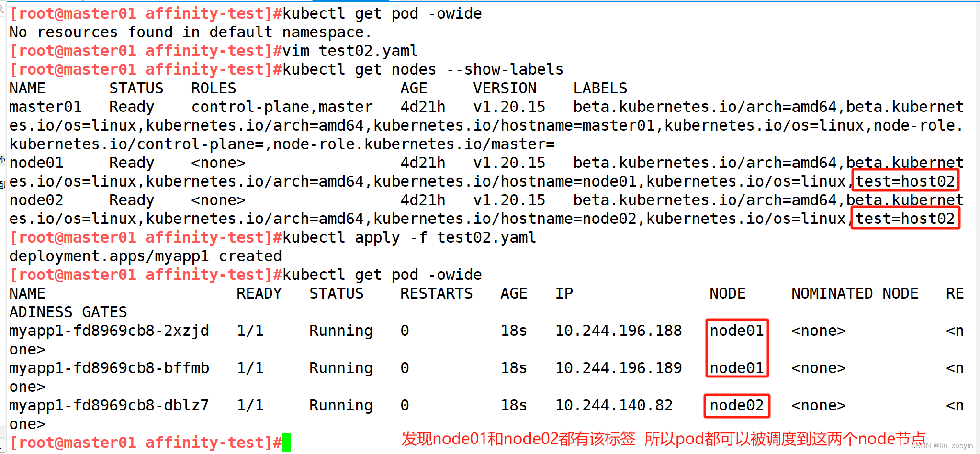Click the ROLES column header

(214, 88)
